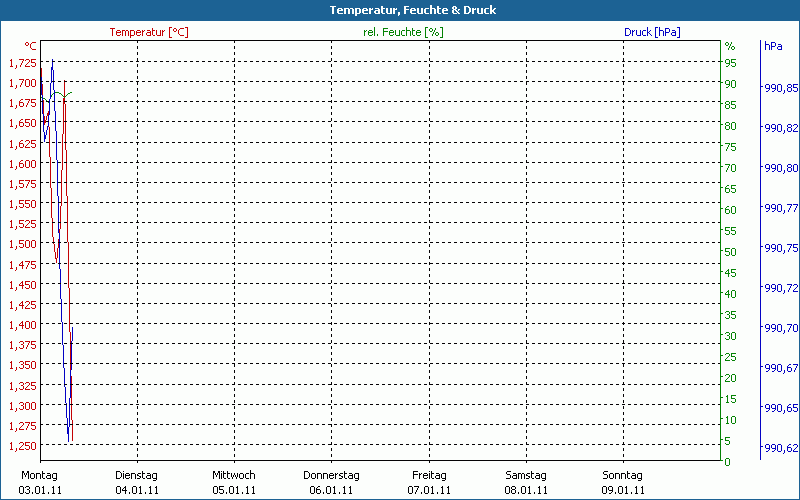This screenshot has height=500, width=800.
Task: Click pressure axis value "990,75"
Action: [781, 248]
